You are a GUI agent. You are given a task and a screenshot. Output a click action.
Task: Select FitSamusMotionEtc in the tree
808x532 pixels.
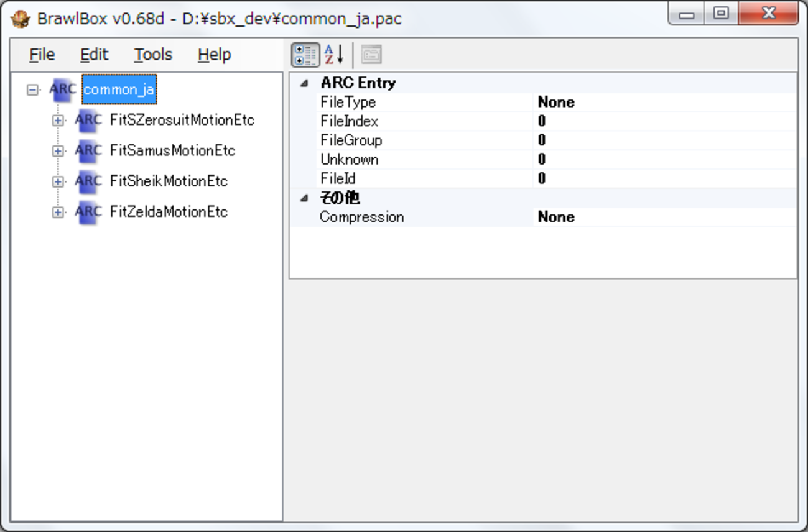(x=172, y=150)
